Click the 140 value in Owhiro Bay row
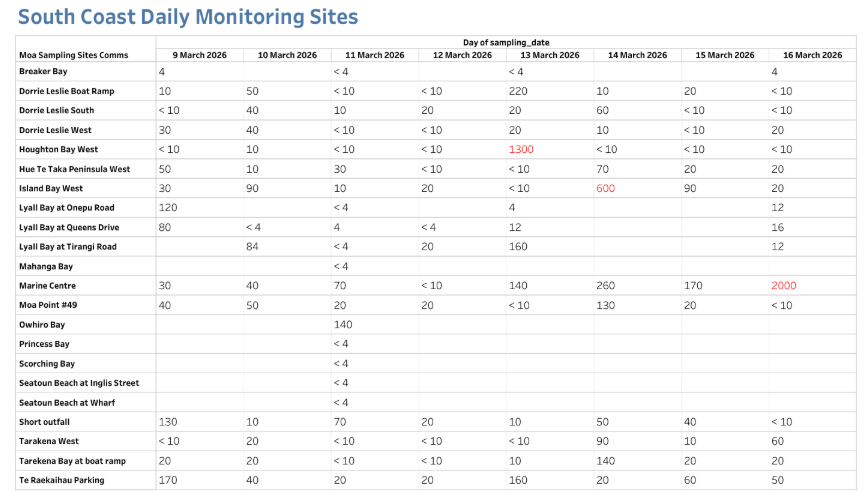The height and width of the screenshot is (501, 867). [345, 324]
